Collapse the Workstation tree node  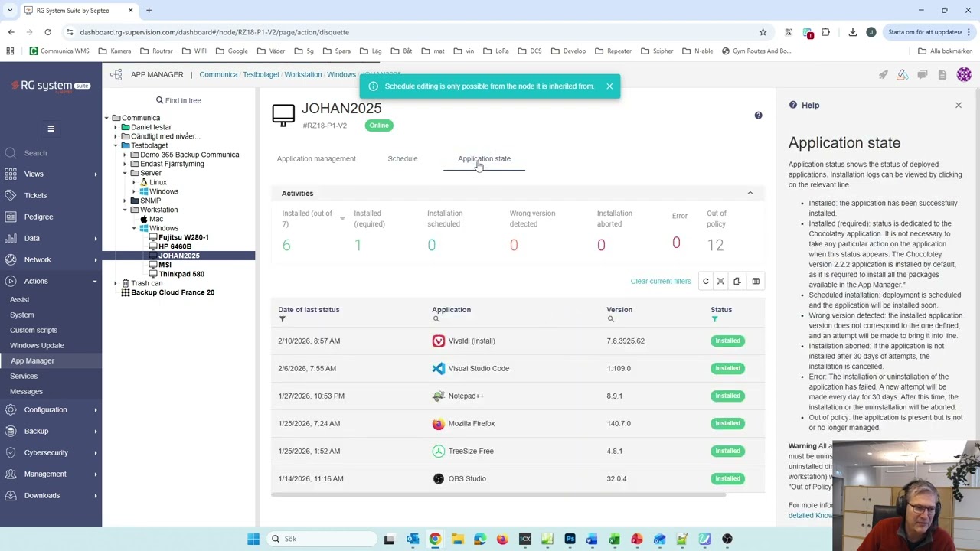point(125,210)
